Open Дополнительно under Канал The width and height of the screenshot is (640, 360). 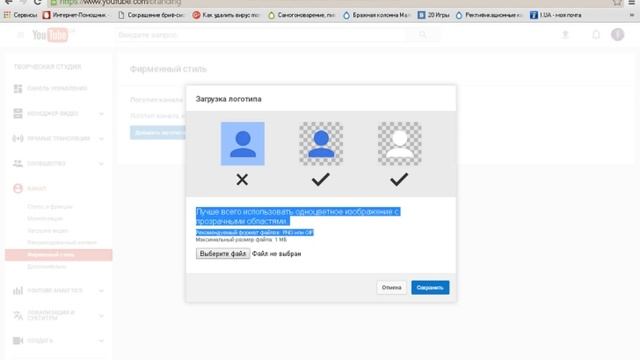(47, 267)
